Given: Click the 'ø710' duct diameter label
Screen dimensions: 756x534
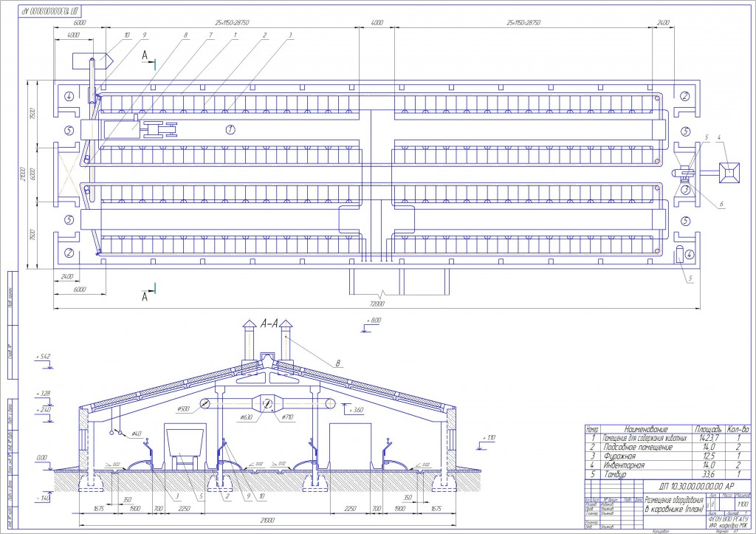Looking at the screenshot, I should click(x=286, y=417).
